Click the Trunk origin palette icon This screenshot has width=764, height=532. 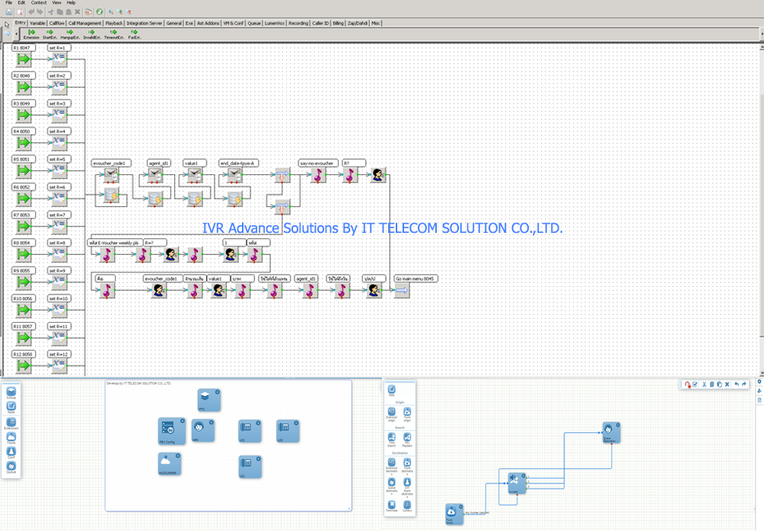[407, 413]
